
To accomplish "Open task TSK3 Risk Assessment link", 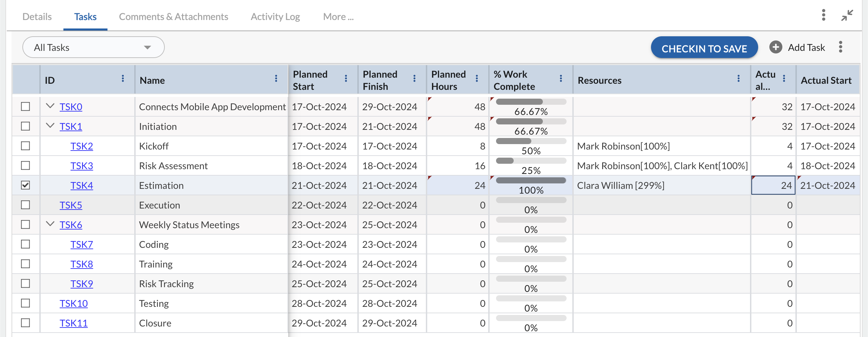I will [82, 165].
